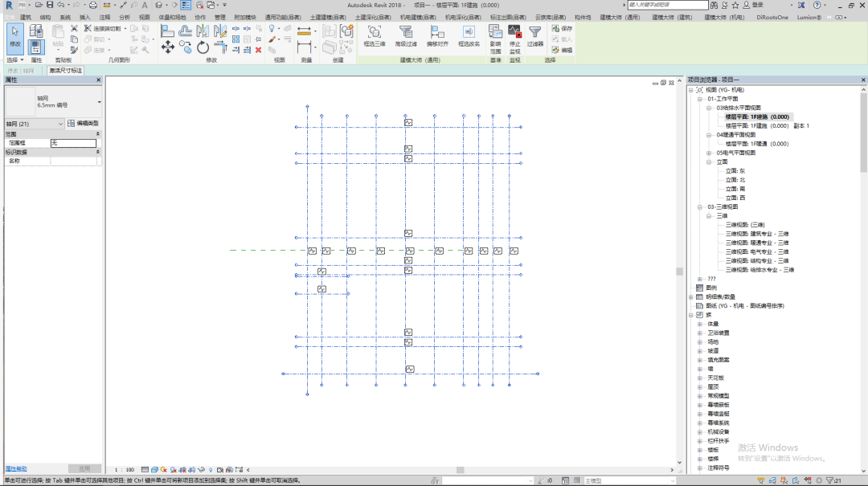Open 楼层平面: 1F暖通 (0.000) view
This screenshot has height=486, width=868.
[x=757, y=144]
